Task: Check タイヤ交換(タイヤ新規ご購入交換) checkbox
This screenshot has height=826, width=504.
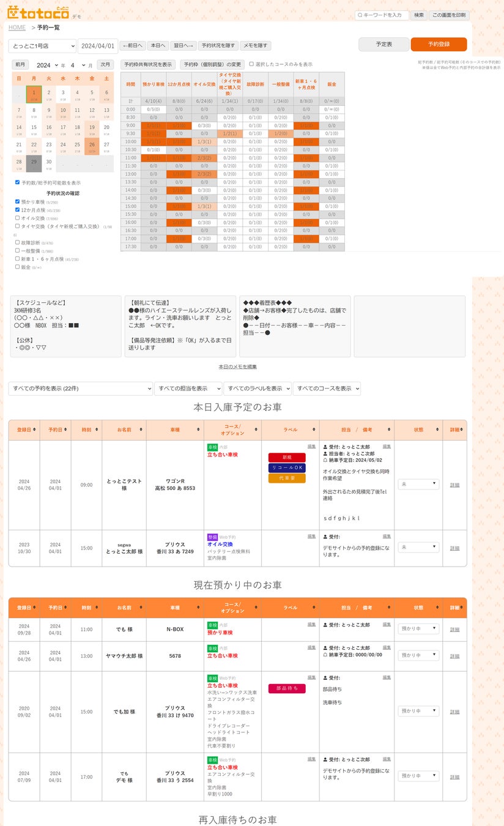Action: click(17, 226)
